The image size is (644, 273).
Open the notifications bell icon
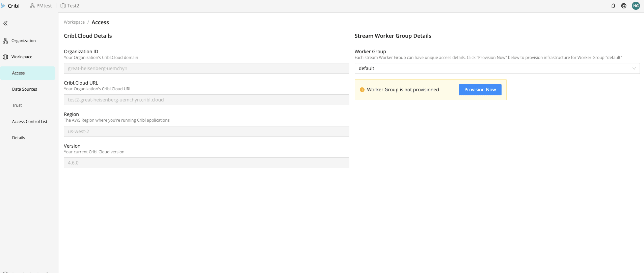tap(613, 6)
